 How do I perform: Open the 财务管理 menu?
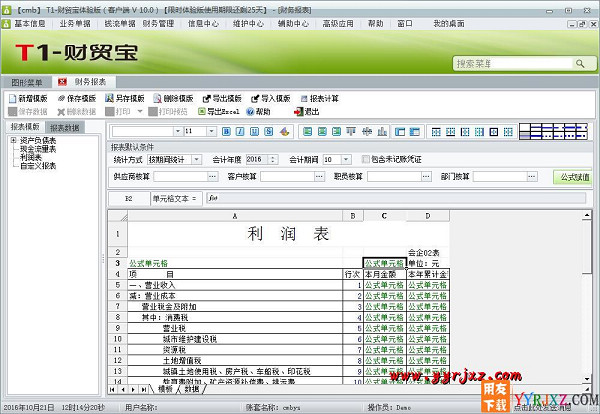(158, 24)
